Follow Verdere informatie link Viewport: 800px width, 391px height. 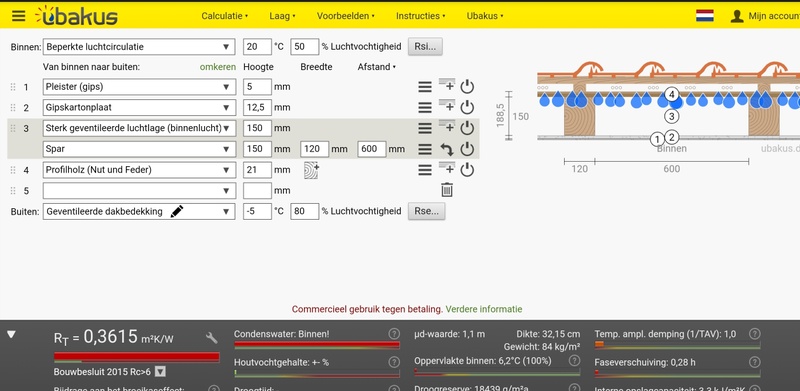tap(484, 309)
